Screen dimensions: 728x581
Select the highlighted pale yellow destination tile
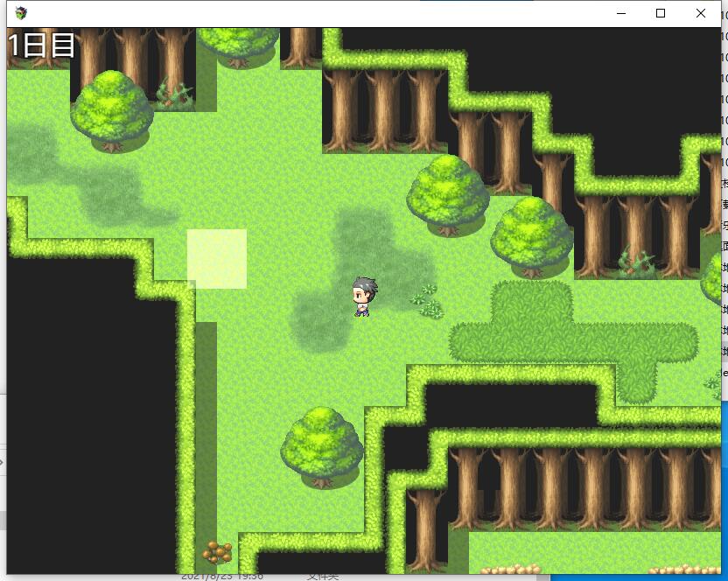click(217, 259)
